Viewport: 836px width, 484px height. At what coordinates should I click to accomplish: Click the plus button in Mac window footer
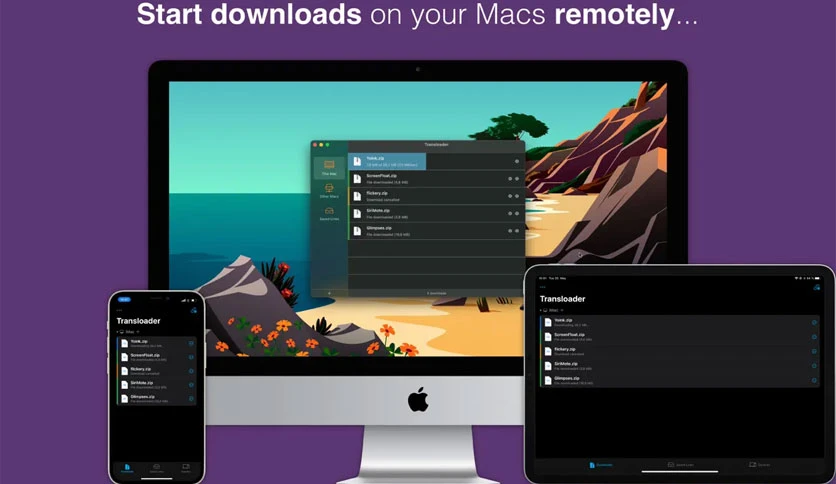[329, 293]
